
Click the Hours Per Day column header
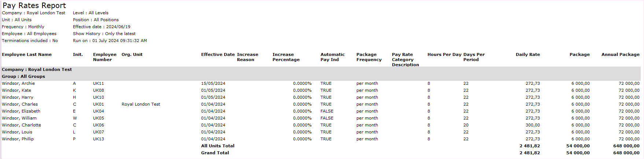[444, 54]
